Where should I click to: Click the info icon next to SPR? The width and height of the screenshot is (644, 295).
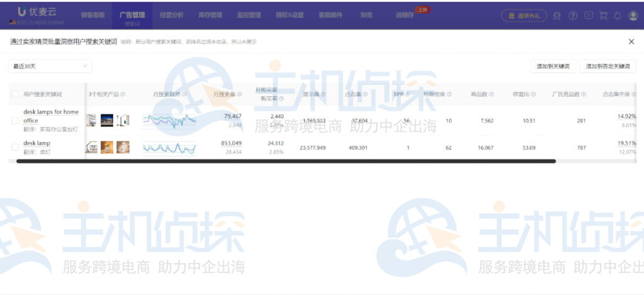tap(408, 94)
